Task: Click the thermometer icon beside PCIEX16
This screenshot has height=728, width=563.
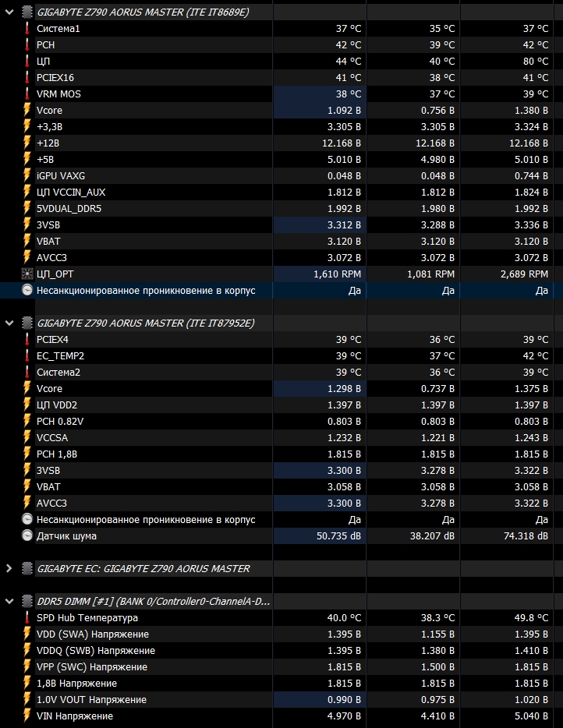Action: click(x=27, y=77)
